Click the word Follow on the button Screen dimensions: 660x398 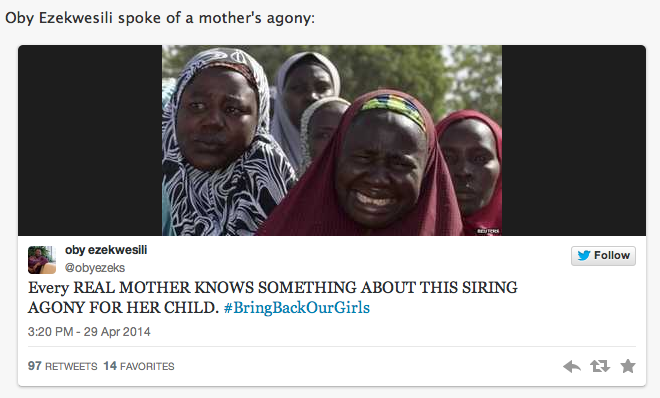point(612,255)
